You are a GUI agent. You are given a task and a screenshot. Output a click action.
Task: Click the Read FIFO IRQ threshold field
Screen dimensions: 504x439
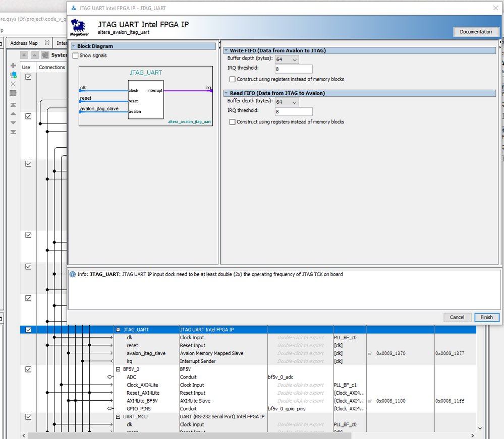(294, 112)
